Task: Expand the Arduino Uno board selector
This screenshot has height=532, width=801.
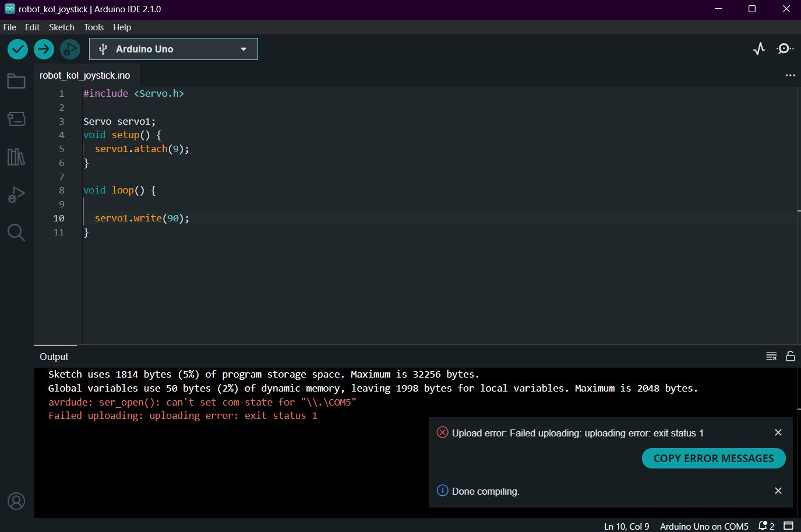Action: (x=174, y=49)
